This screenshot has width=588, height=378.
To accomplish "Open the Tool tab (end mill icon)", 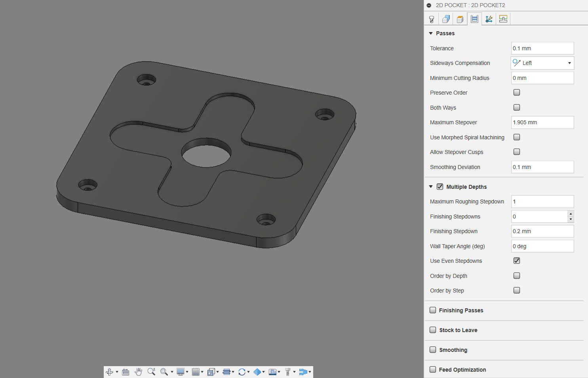I will (x=432, y=19).
